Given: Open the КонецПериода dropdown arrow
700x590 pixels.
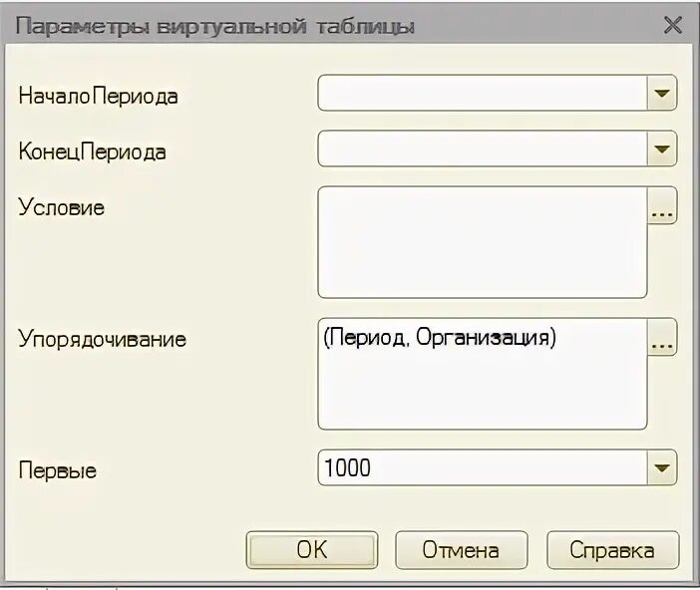Looking at the screenshot, I should coord(661,148).
